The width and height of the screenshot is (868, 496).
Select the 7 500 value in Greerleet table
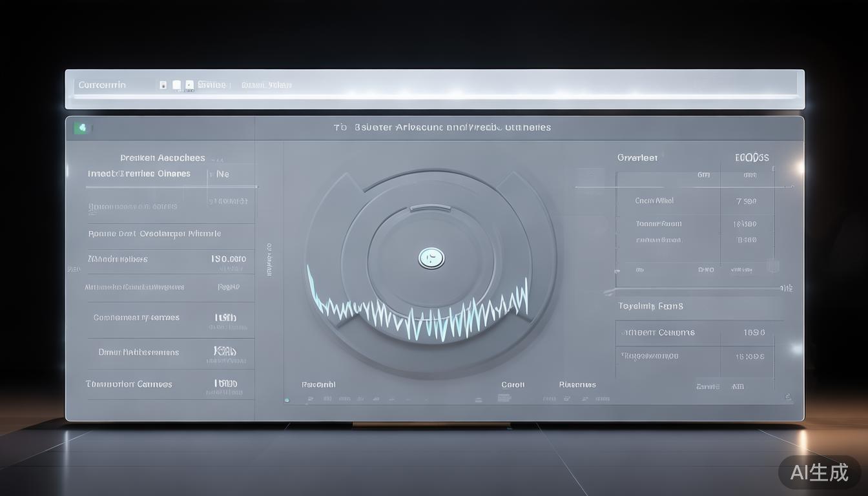click(x=746, y=201)
